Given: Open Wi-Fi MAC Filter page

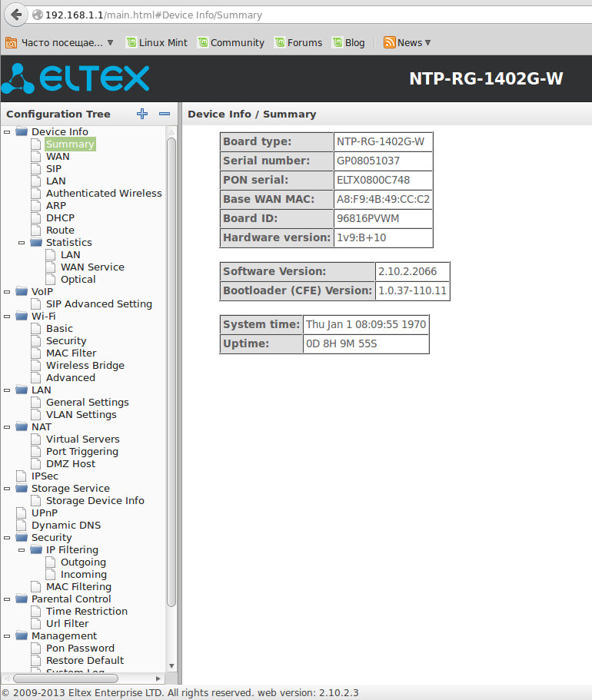Looking at the screenshot, I should pyautogui.click(x=71, y=353).
